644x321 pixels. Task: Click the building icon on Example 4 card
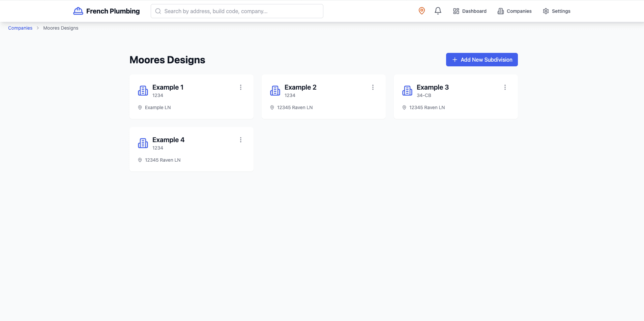pos(143,143)
